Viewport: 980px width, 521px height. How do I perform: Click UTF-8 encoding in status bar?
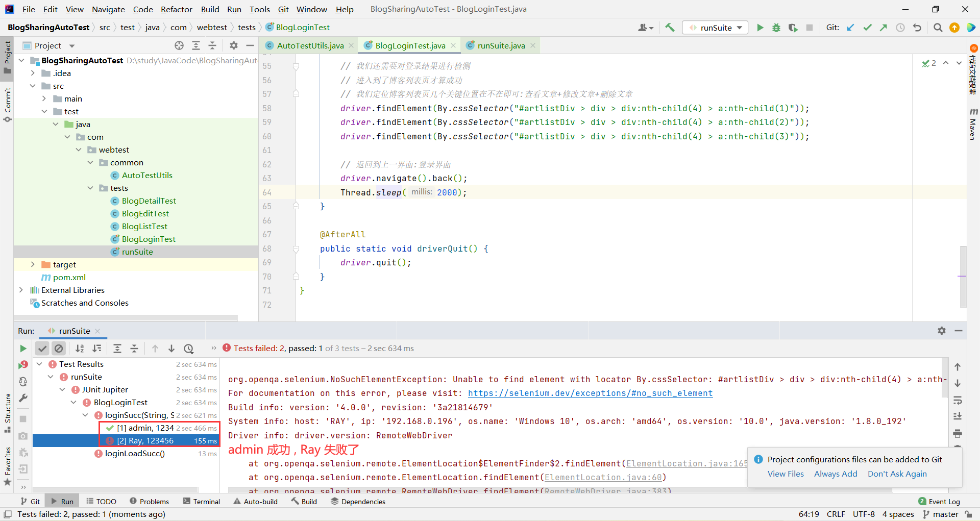pos(864,514)
